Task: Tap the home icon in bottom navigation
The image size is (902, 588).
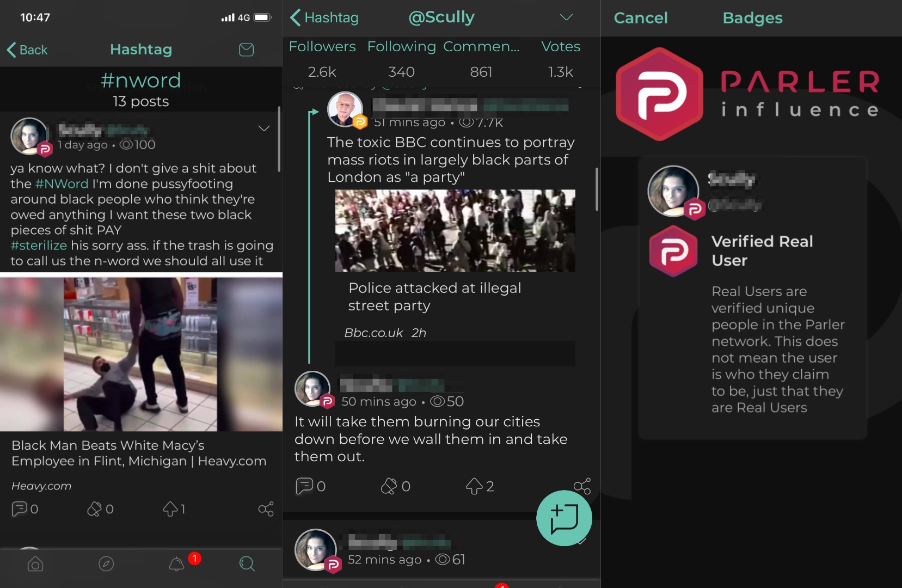Action: [x=35, y=564]
